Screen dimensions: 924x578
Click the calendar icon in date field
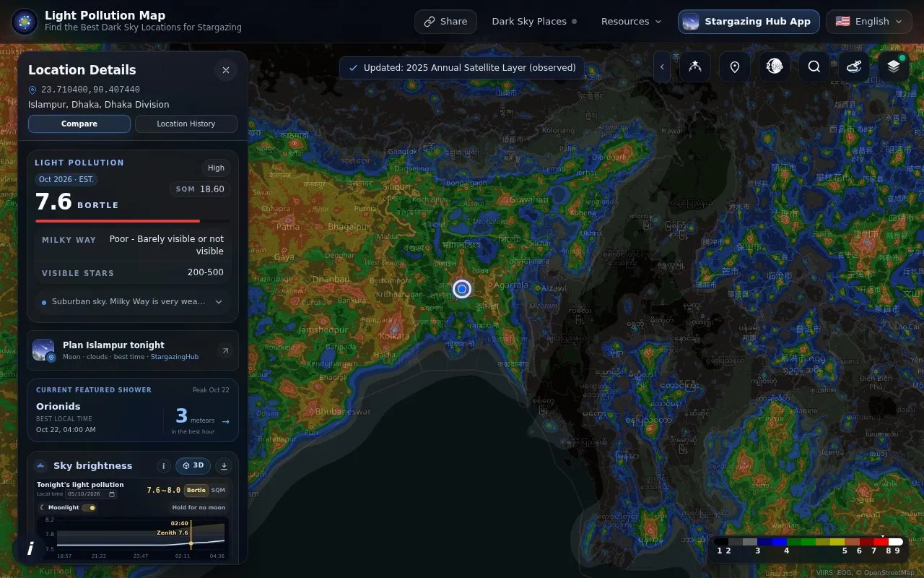(112, 494)
